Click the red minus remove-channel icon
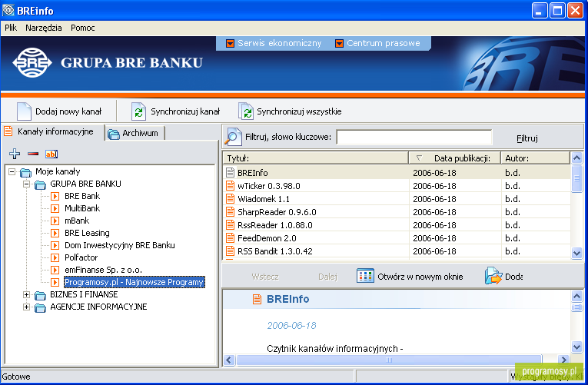The image size is (588, 385). 33,154
